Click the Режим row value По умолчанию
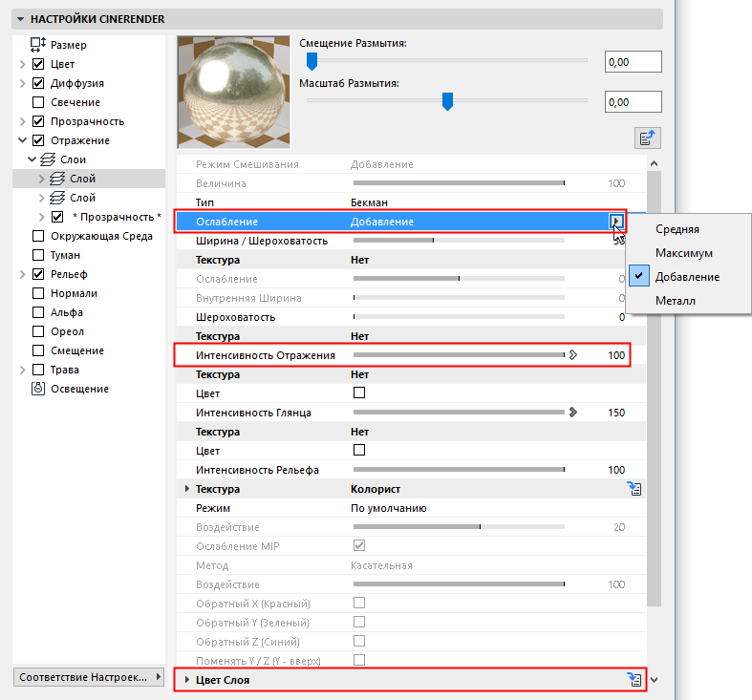This screenshot has height=700, width=752. 389,508
